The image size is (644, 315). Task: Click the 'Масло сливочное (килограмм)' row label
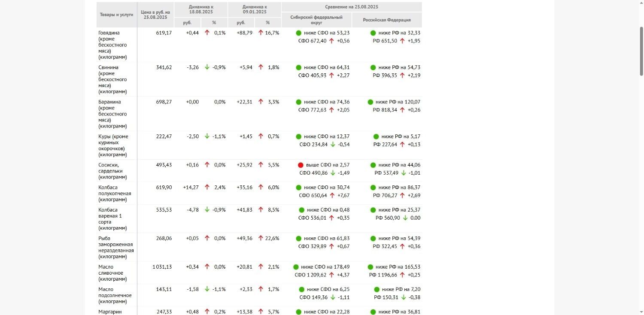click(x=111, y=273)
